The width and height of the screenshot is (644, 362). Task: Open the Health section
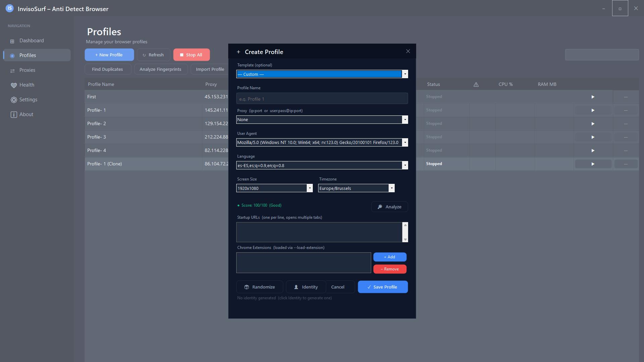[x=37, y=85]
